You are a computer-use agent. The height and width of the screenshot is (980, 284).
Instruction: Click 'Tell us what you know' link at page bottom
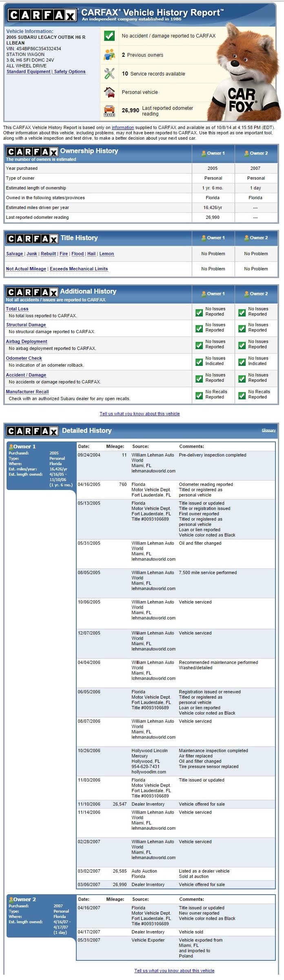pyautogui.click(x=174, y=971)
